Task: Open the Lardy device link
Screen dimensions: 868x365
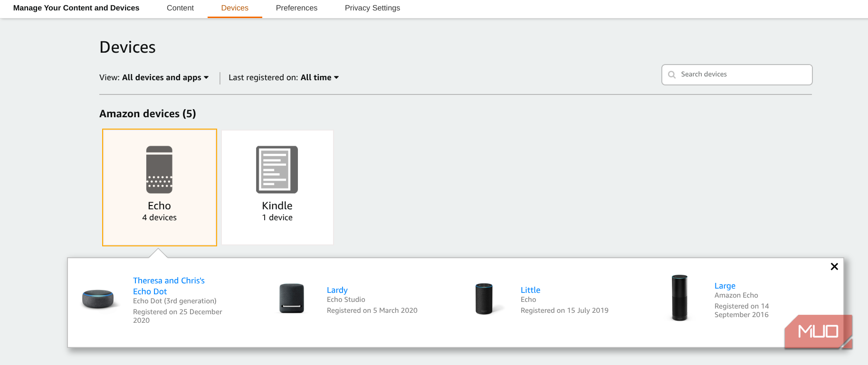Action: (x=337, y=290)
